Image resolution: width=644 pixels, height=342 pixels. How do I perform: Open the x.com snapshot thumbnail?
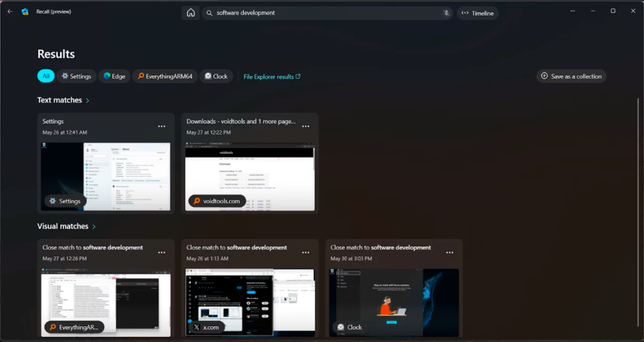point(250,302)
